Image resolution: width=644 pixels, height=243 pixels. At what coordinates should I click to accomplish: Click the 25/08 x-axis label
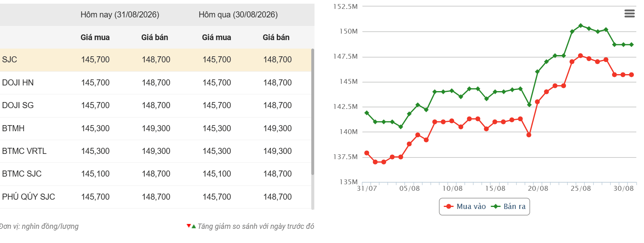(x=581, y=189)
